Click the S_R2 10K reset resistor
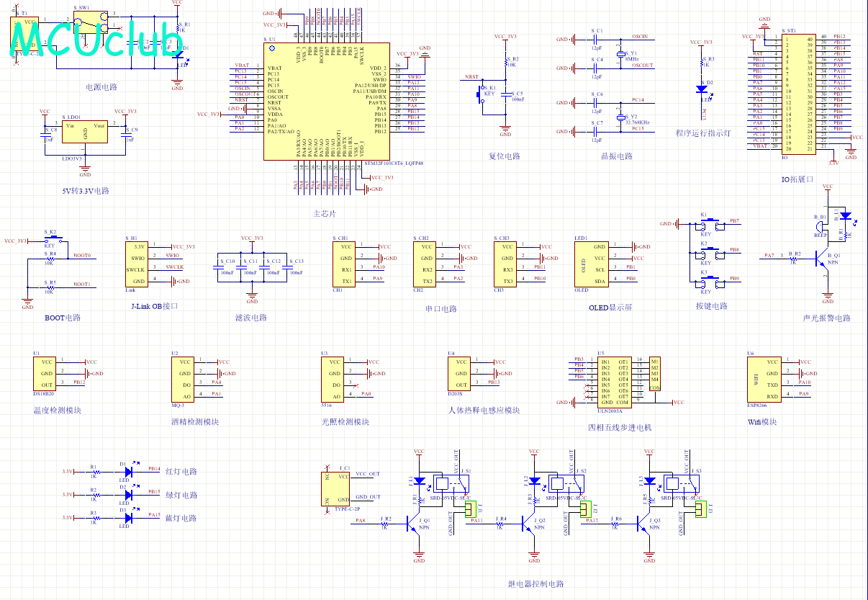The width and height of the screenshot is (868, 600). pos(506,63)
